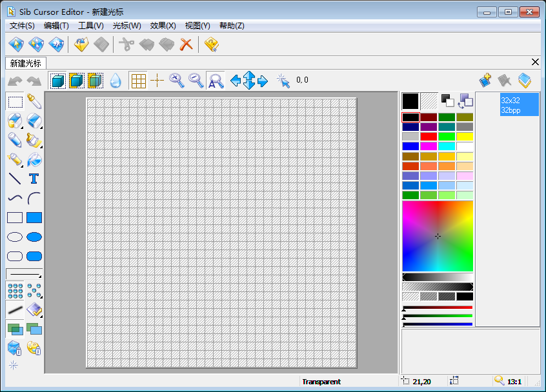Choose the straight Line tool
The image size is (546, 392).
[15, 179]
